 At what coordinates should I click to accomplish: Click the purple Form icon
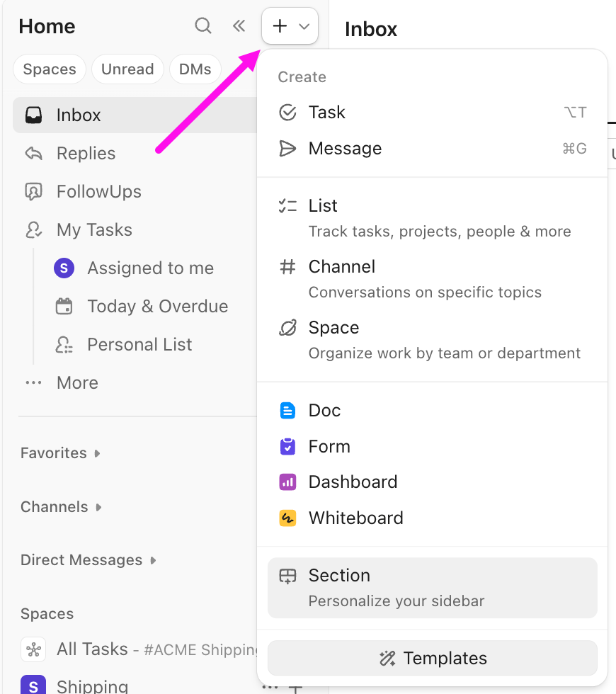click(287, 447)
